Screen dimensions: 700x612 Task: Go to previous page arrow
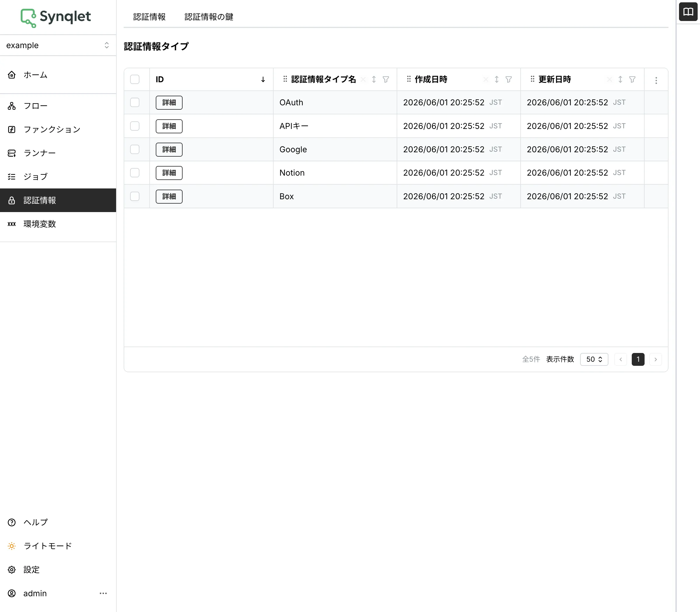click(x=620, y=359)
